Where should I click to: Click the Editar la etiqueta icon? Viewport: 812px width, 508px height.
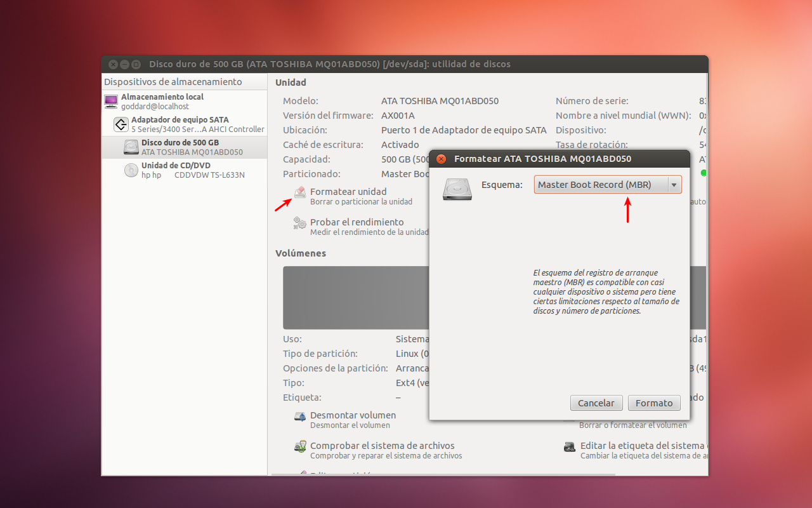coord(570,446)
